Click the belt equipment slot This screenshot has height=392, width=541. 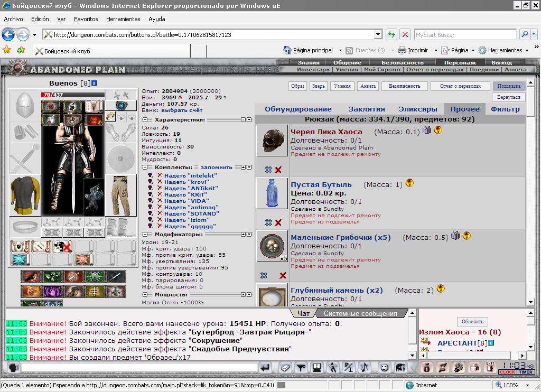[25, 227]
